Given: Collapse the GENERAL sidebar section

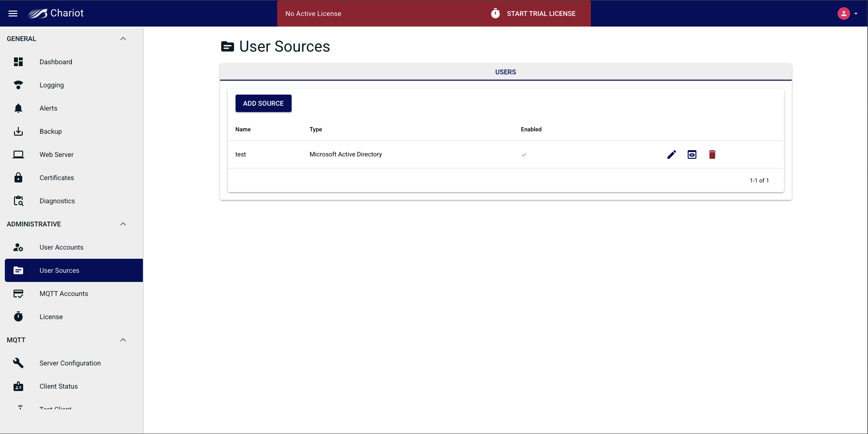Looking at the screenshot, I should click(x=123, y=39).
